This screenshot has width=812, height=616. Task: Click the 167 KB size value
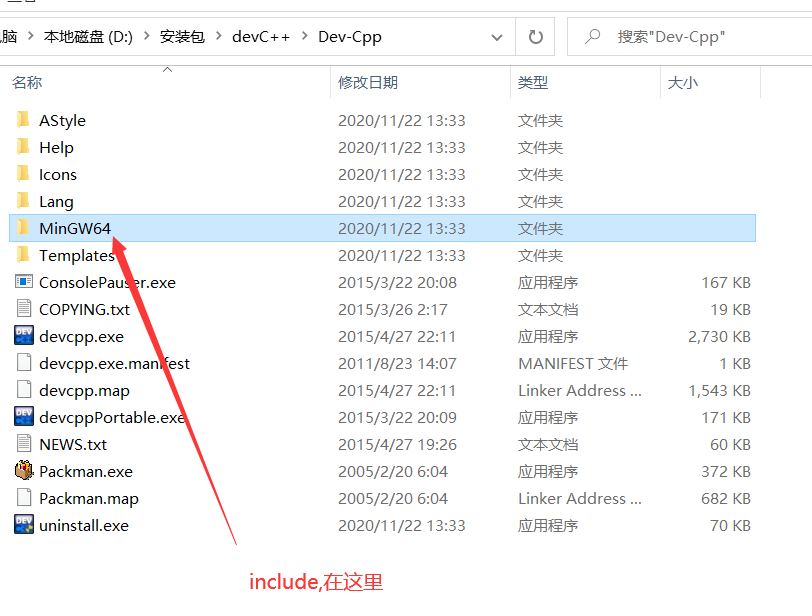pyautogui.click(x=726, y=282)
